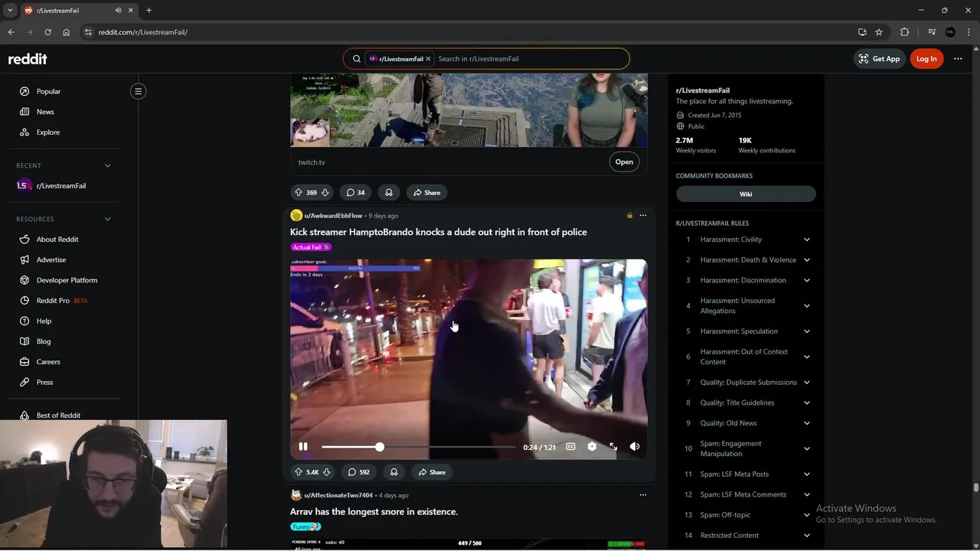Open the News section
Image resolution: width=980 pixels, height=551 pixels.
(45, 112)
